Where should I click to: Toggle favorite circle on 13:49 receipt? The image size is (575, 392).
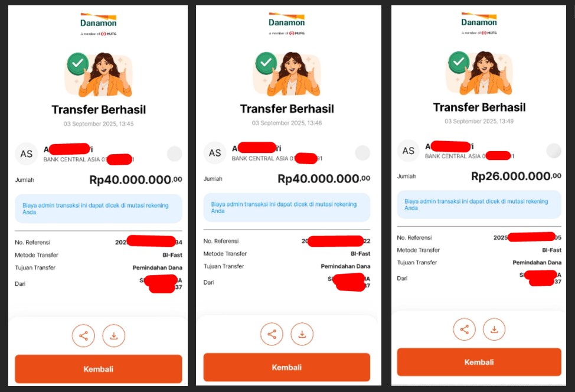click(x=554, y=151)
